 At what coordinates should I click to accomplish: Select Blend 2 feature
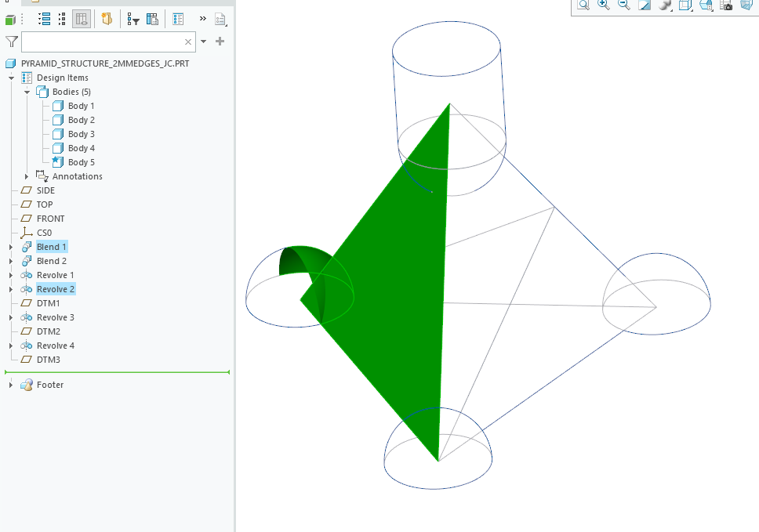51,261
